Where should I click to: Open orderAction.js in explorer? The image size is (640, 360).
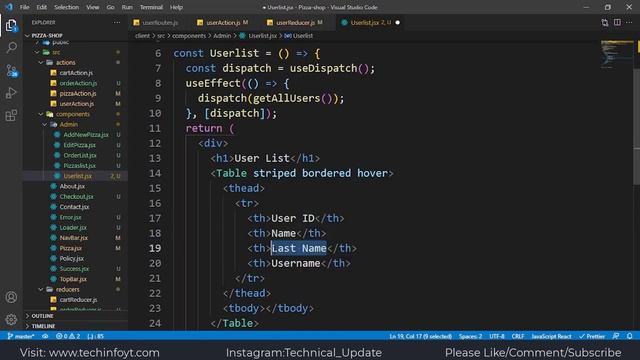(x=78, y=83)
